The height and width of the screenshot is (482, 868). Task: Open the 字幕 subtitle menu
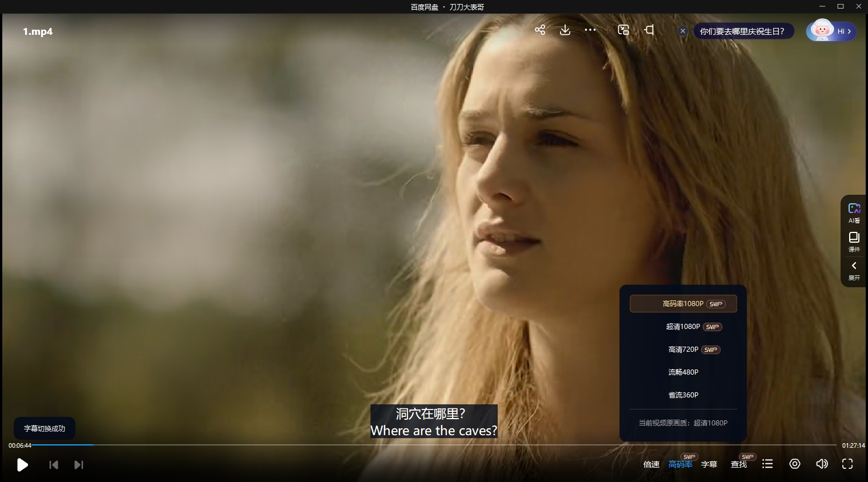click(x=709, y=464)
